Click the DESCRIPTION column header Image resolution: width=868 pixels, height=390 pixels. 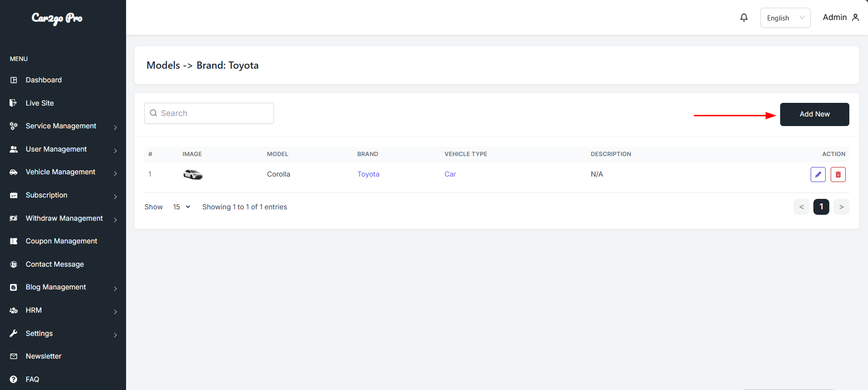click(611, 154)
